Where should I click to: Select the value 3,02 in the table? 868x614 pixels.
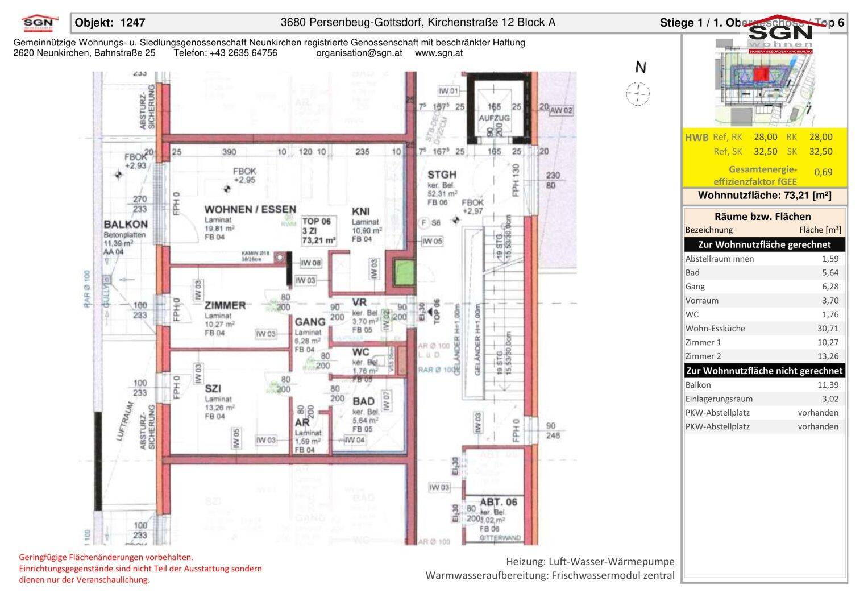coord(830,399)
